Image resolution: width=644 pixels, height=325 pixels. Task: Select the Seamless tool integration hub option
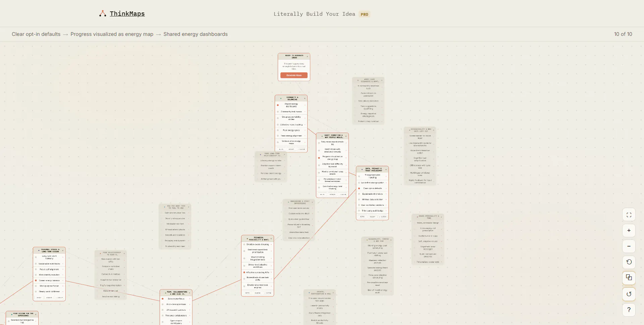(22, 321)
